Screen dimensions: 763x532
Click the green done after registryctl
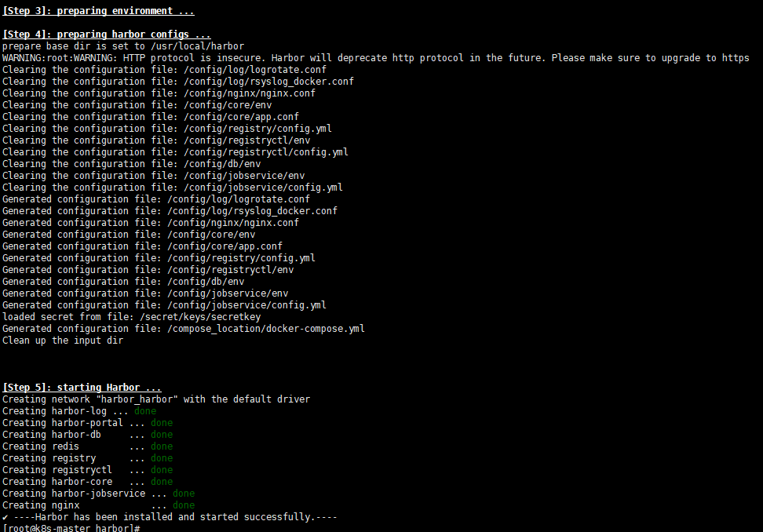pos(162,470)
